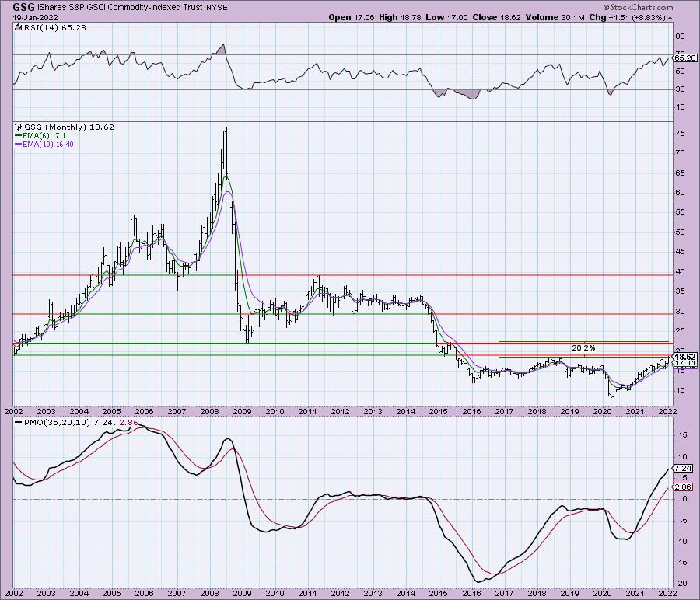This screenshot has width=700, height=600.
Task: Click the GSG ticker symbol in the title
Action: pyautogui.click(x=23, y=7)
